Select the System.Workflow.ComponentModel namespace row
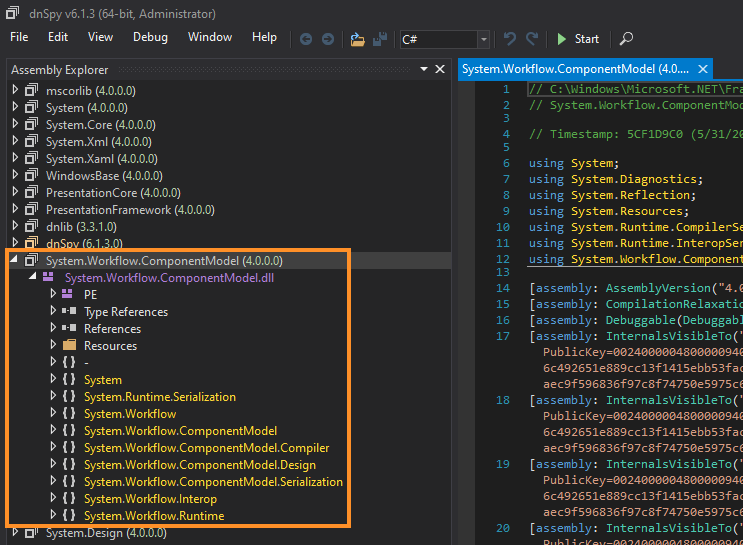Viewport: 743px width, 545px height. 181,431
